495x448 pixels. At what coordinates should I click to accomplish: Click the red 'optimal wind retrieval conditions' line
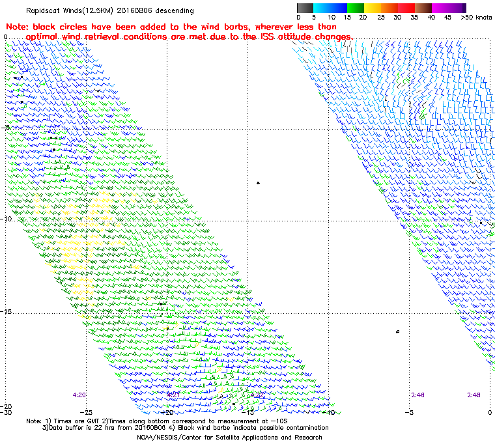[x=190, y=36]
